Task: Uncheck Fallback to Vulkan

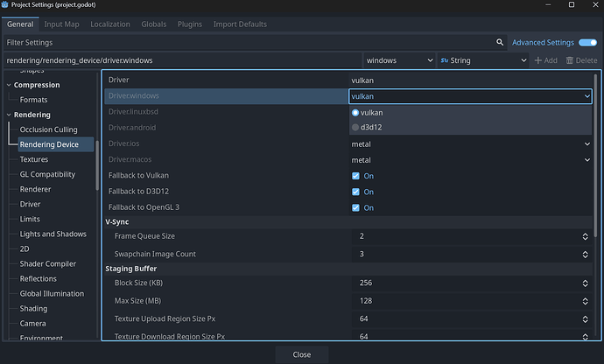Action: pyautogui.click(x=355, y=176)
